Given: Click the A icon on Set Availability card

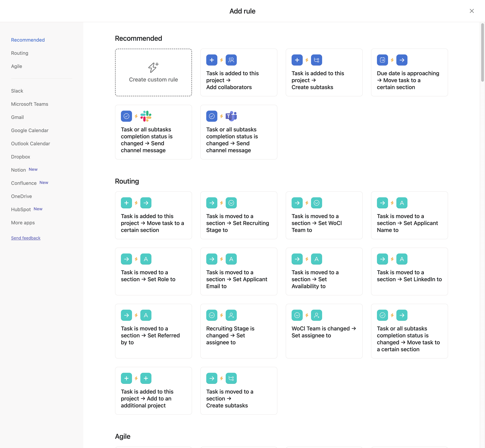Looking at the screenshot, I should tap(316, 259).
